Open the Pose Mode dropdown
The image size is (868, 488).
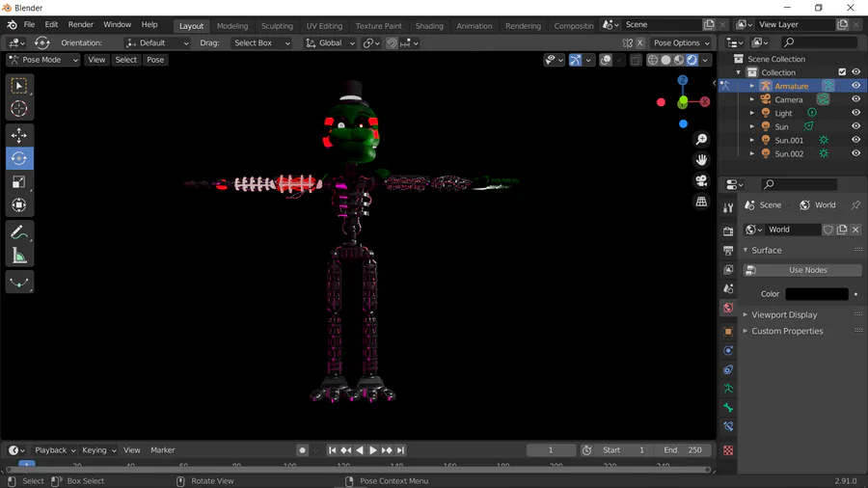tap(43, 60)
